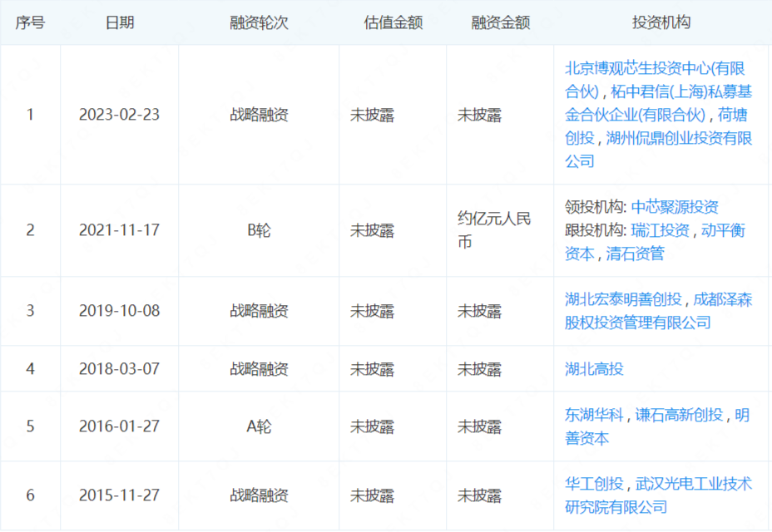The width and height of the screenshot is (772, 532).
Task: Open 湖北高投 investor link
Action: click(x=594, y=368)
